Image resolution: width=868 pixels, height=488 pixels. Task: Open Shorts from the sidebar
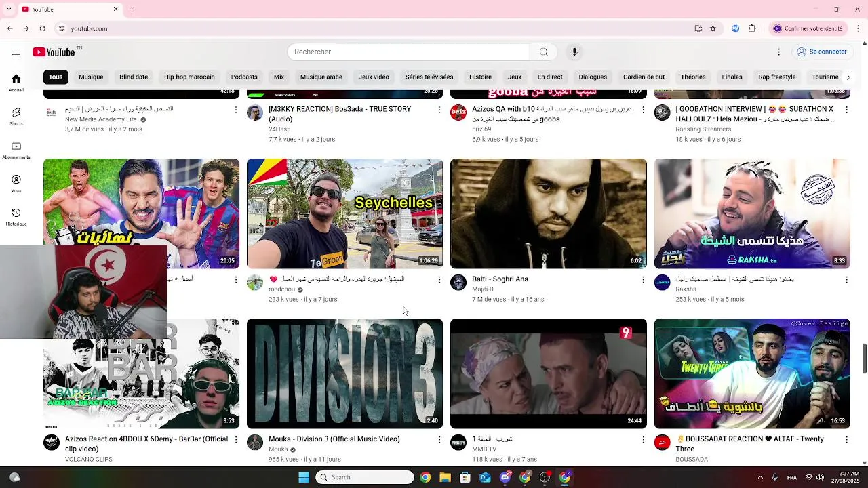(16, 117)
